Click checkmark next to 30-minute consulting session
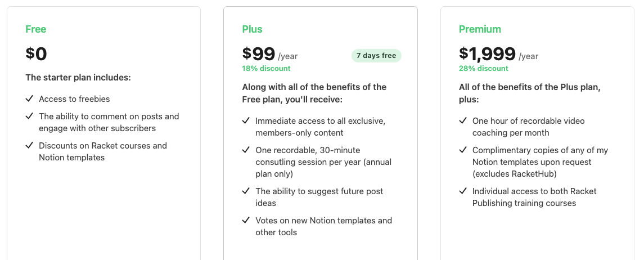Viewport: 644px width, 260px height. [246, 150]
